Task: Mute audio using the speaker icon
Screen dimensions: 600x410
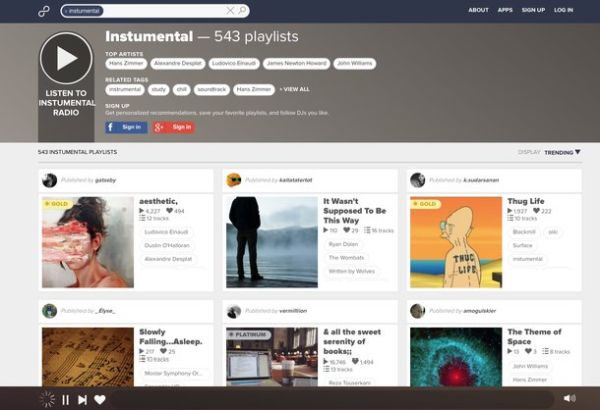Action: pos(569,398)
